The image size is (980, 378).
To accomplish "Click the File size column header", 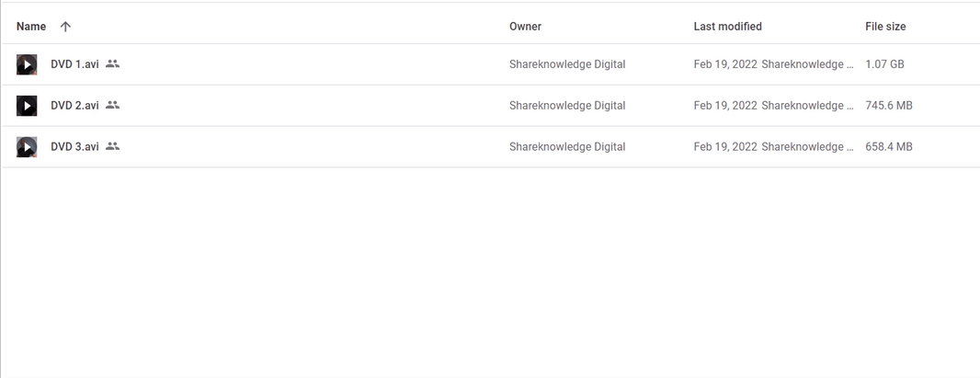I will (885, 27).
